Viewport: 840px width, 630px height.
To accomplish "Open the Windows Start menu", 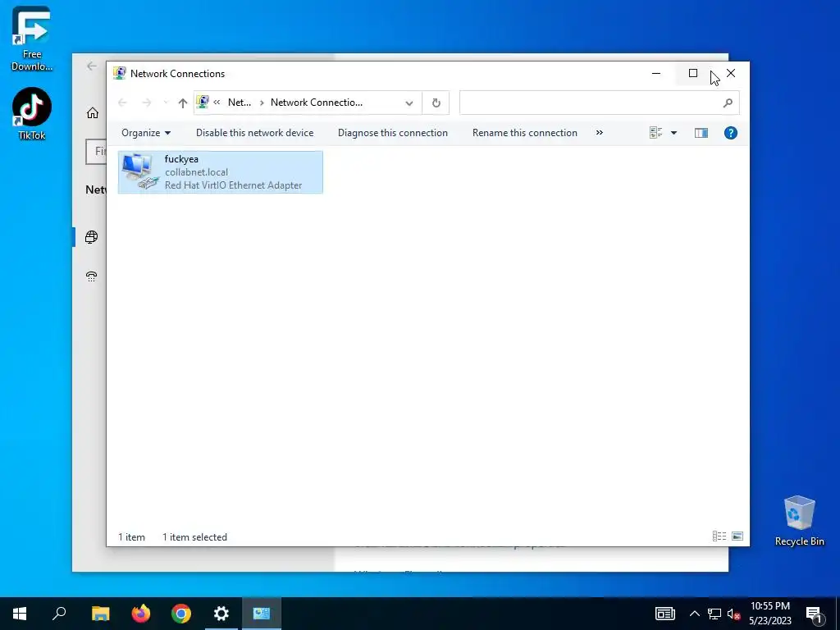I will click(20, 614).
